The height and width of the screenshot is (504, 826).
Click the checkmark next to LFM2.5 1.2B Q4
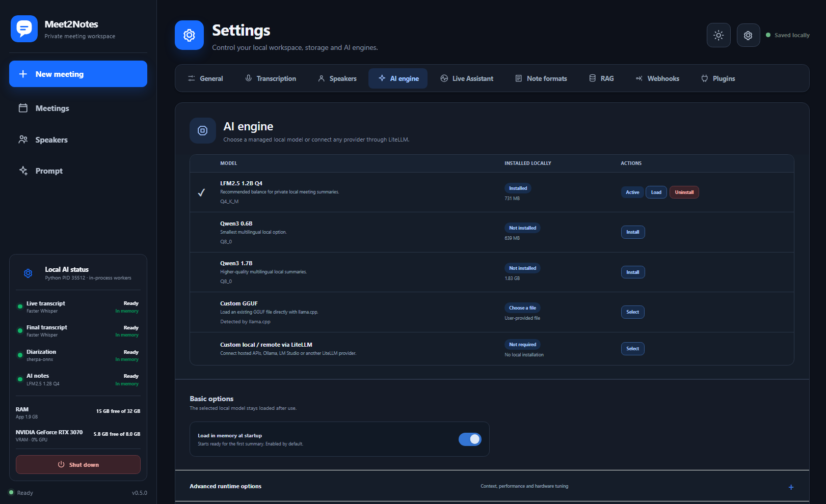point(201,192)
